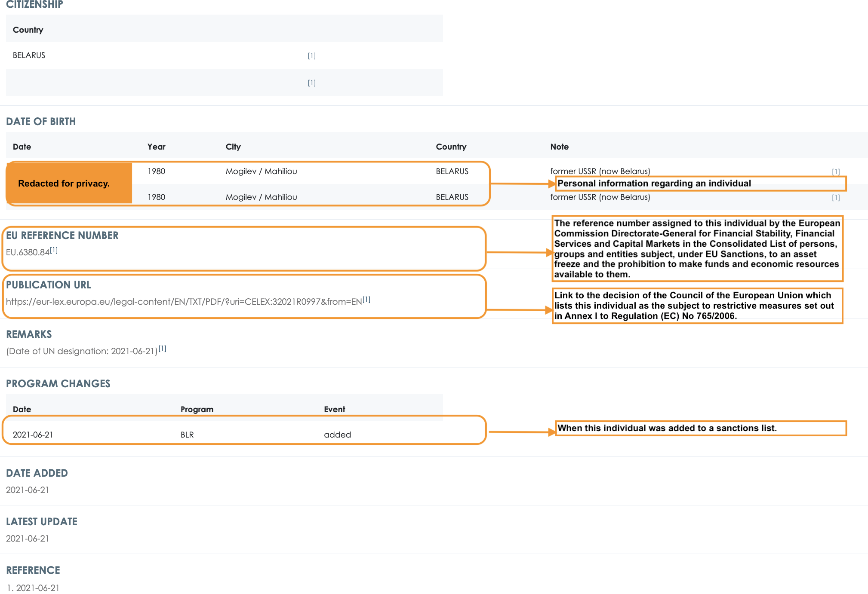The image size is (868, 594).
Task: Select the reference entry '1. 2021-06-21'
Action: click(33, 588)
